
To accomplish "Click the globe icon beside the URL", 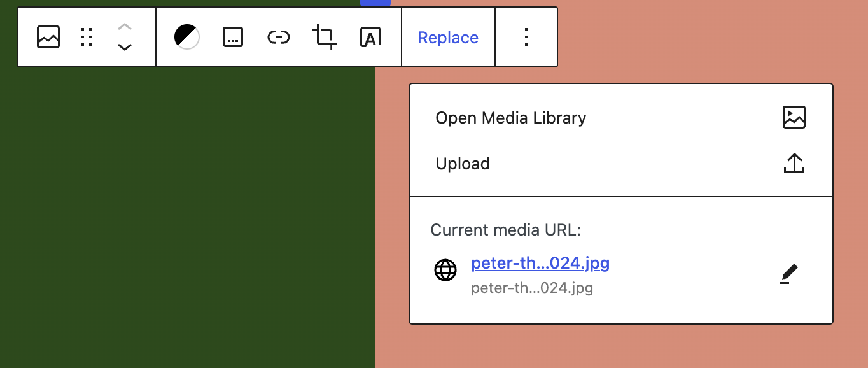I will point(445,270).
